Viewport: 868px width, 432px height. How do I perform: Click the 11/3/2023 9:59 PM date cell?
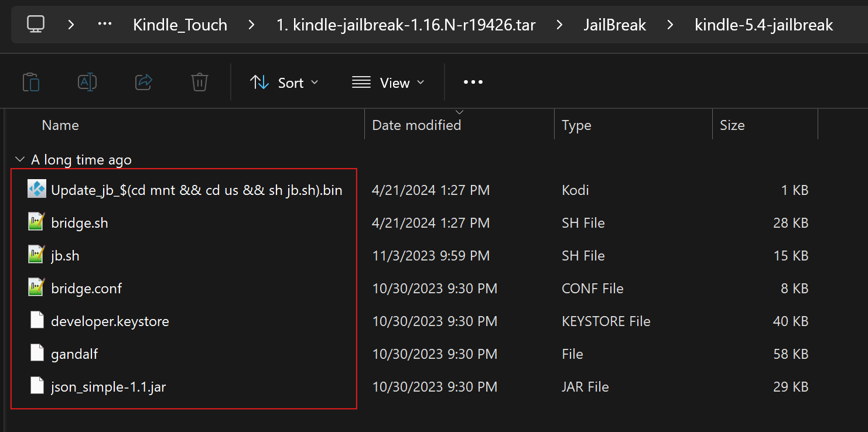(x=430, y=256)
